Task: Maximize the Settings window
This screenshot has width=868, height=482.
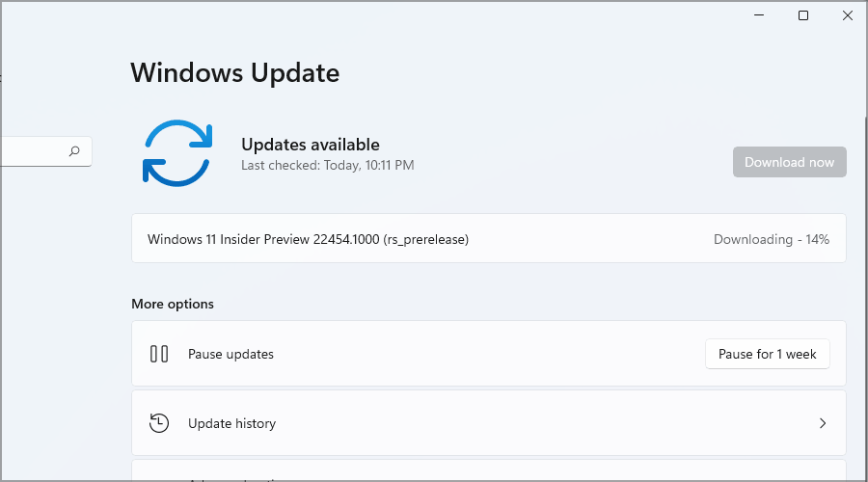Action: coord(803,15)
